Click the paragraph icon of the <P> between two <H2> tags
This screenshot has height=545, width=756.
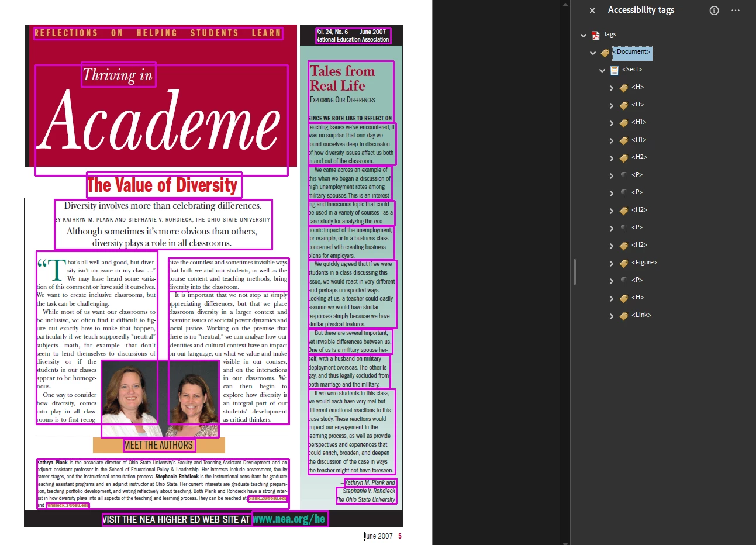624,228
